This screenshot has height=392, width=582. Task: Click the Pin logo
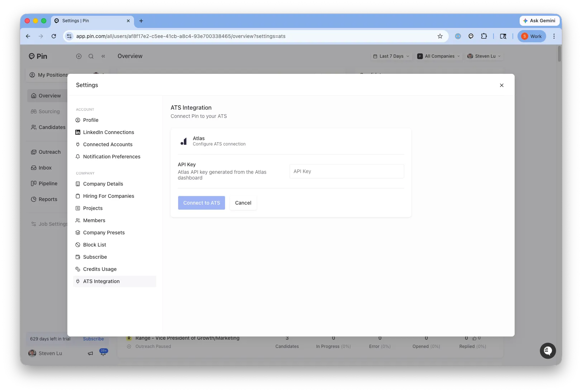(x=38, y=56)
